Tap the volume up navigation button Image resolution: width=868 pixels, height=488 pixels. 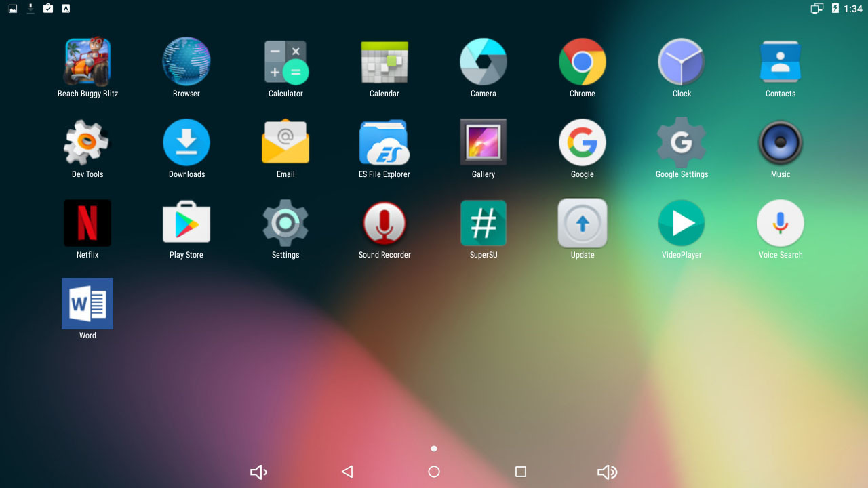(x=607, y=472)
